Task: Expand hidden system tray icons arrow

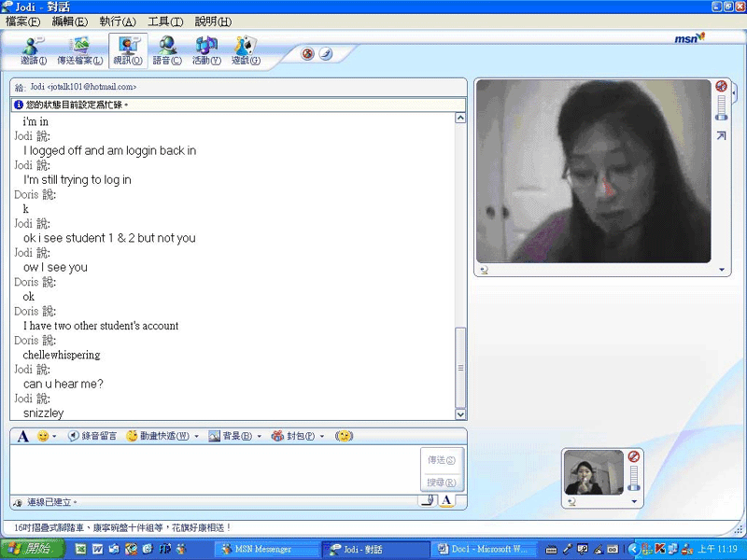Action: point(632,549)
